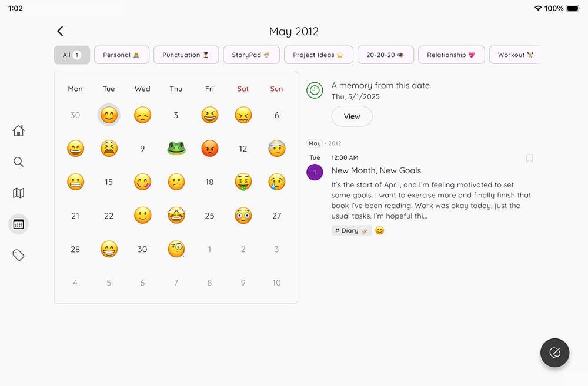588x386 pixels.
Task: Filter by the Project Ideas tag
Action: (318, 55)
